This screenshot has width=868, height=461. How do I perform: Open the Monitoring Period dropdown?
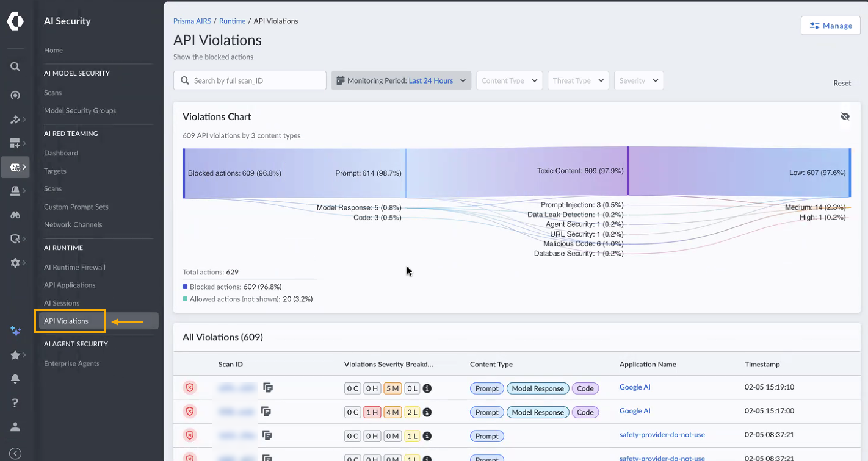click(x=401, y=80)
